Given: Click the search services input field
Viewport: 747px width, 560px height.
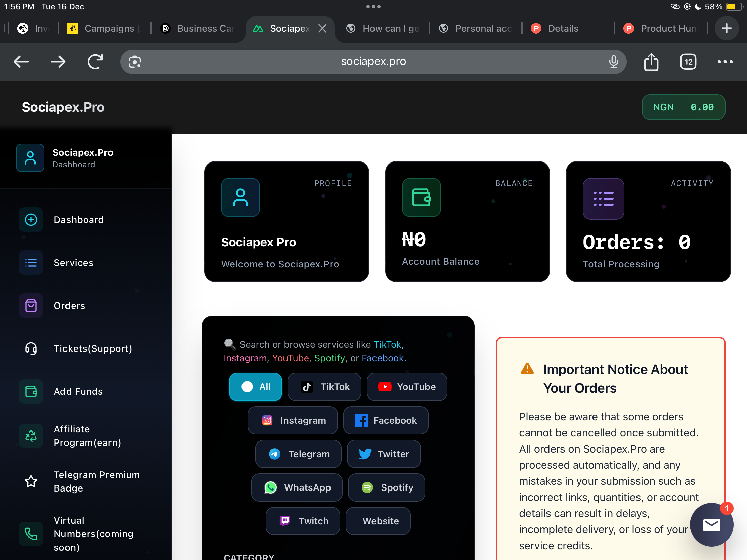Looking at the screenshot, I should pyautogui.click(x=338, y=351).
